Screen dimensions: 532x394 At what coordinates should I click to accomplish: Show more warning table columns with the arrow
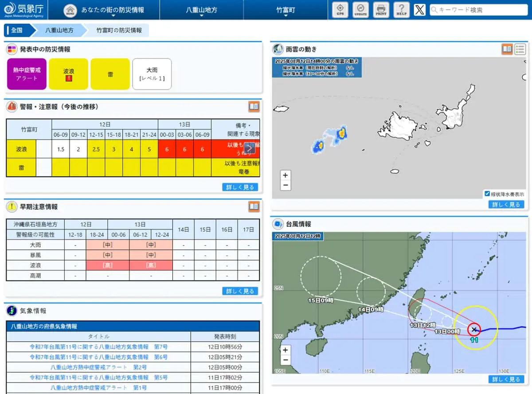tap(250, 148)
